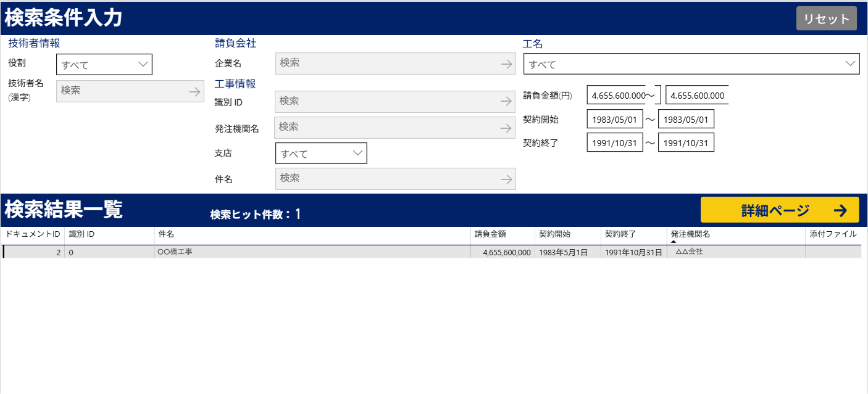This screenshot has height=394, width=868.
Task: Click the 契約終了 end date field
Action: 686,143
